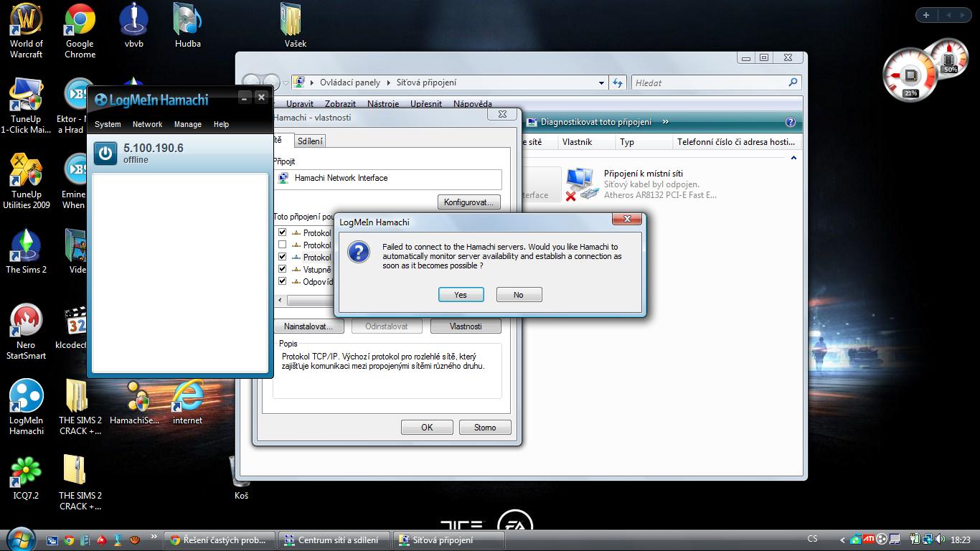Click the ATI tray icon
Viewport: 980px width, 551px height.
[869, 540]
